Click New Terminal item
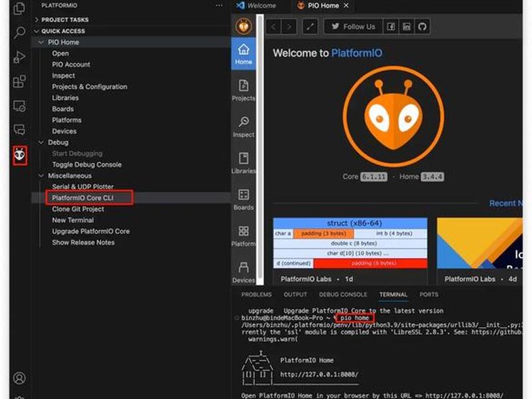This screenshot has width=532, height=399. tap(72, 220)
